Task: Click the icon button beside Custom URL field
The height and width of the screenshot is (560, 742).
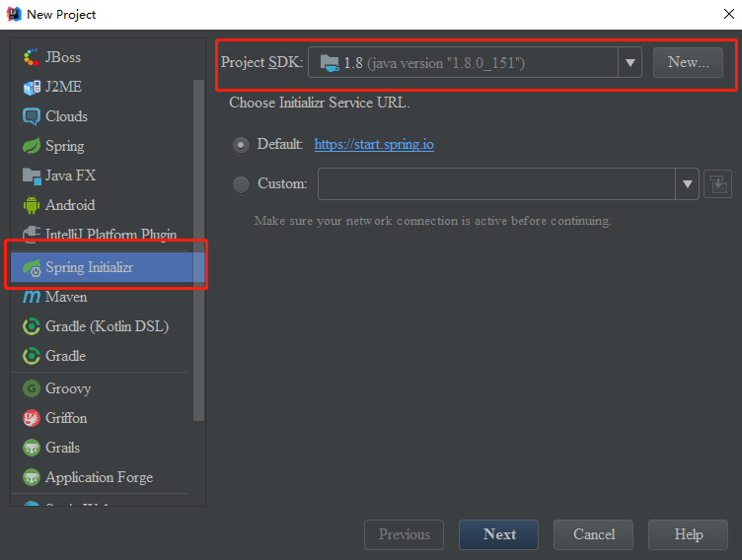Action: click(717, 184)
